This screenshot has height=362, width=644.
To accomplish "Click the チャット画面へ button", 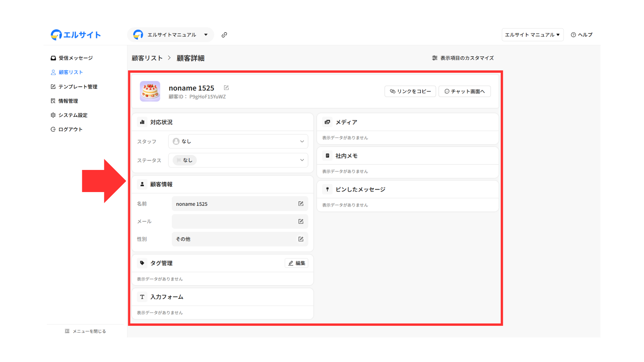I will 465,92.
